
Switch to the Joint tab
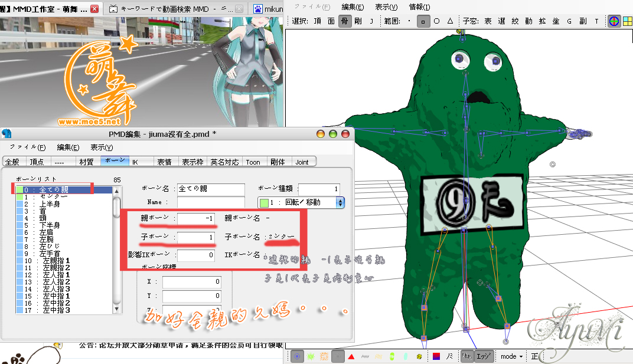302,162
